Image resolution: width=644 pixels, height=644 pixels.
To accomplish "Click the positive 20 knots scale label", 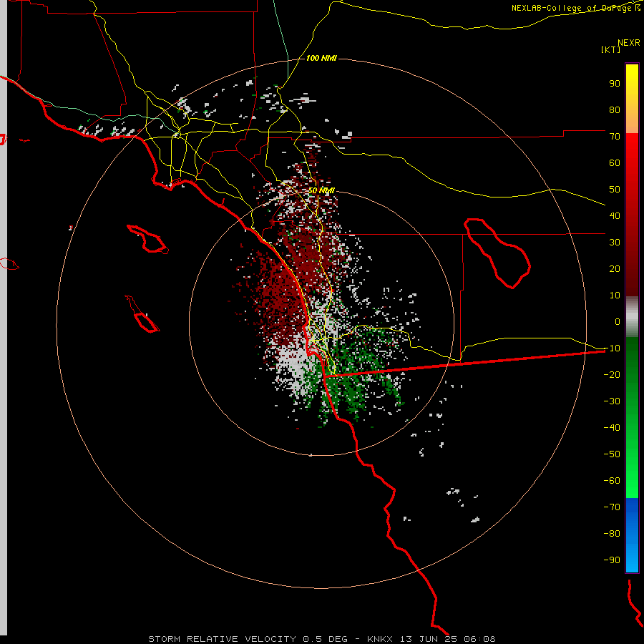I will point(615,268).
